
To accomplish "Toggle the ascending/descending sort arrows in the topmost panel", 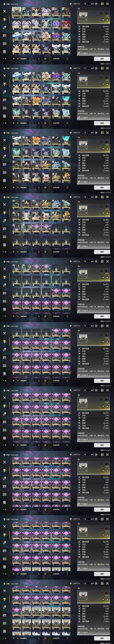I will (39, 59).
